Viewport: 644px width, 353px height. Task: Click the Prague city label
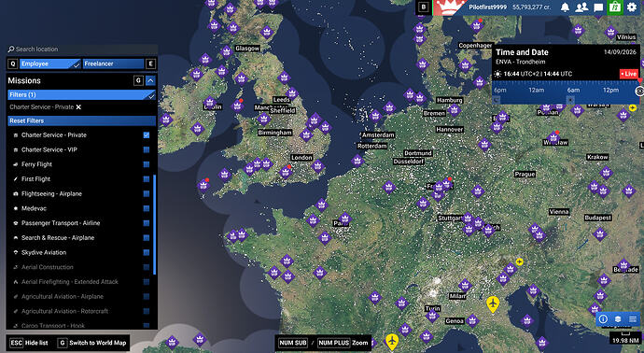525,174
